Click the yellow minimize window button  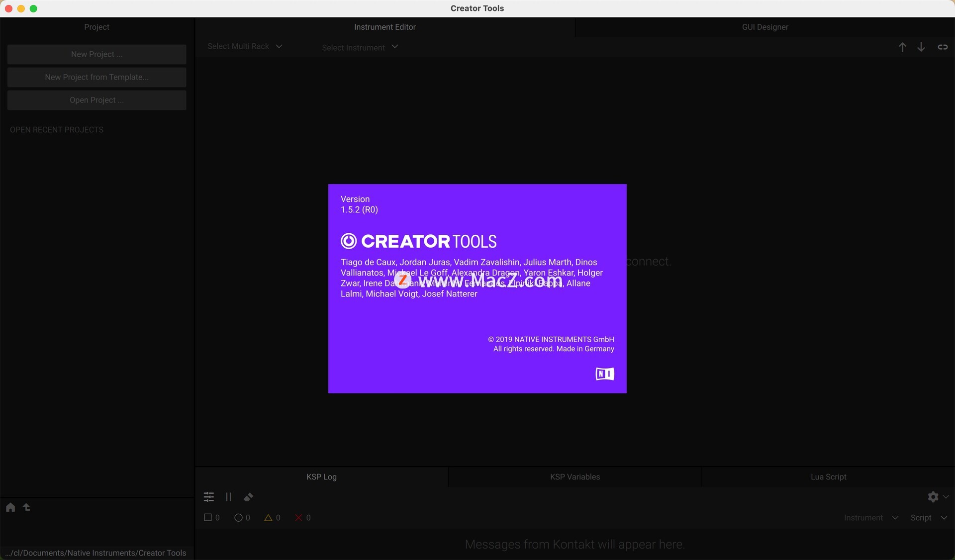tap(21, 8)
